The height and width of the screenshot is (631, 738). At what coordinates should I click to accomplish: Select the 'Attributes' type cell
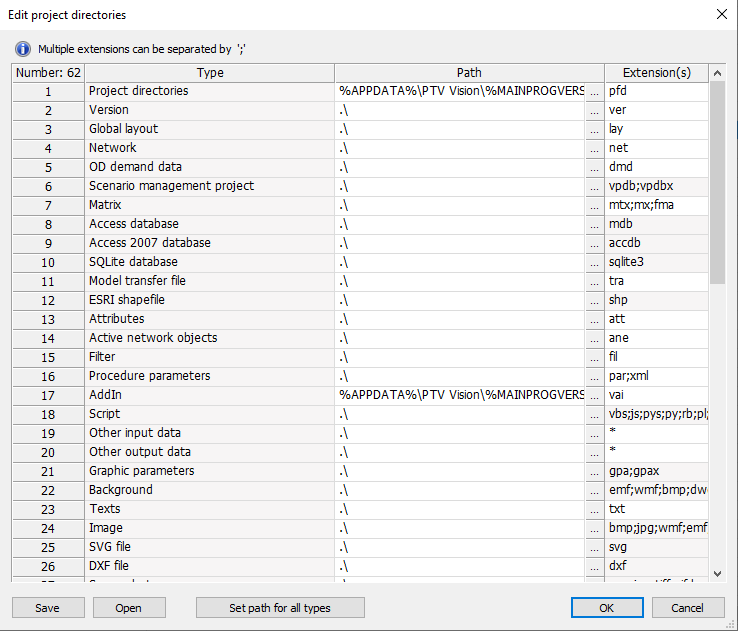pyautogui.click(x=210, y=319)
